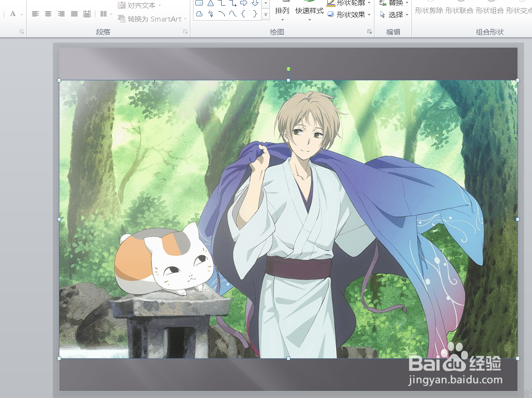Open 形状轮廓 shape outline options
This screenshot has height=398, width=532.
tap(349, 3)
